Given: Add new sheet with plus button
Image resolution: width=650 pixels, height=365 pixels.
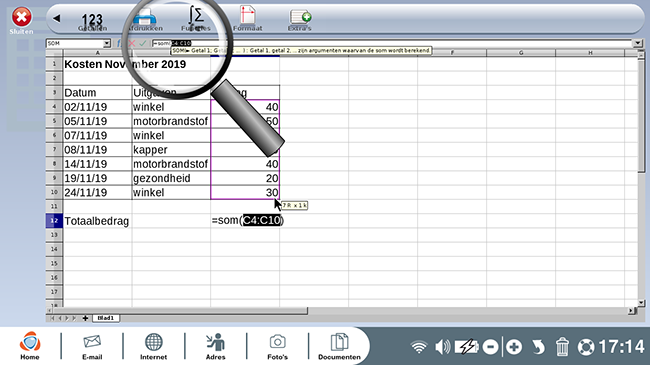Looking at the screenshot, I should coord(85,318).
